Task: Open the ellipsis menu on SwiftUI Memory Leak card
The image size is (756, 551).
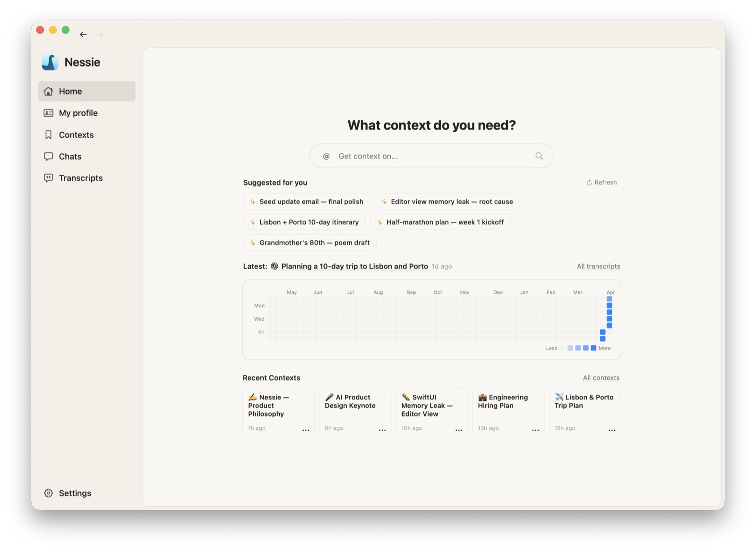Action: (x=459, y=430)
